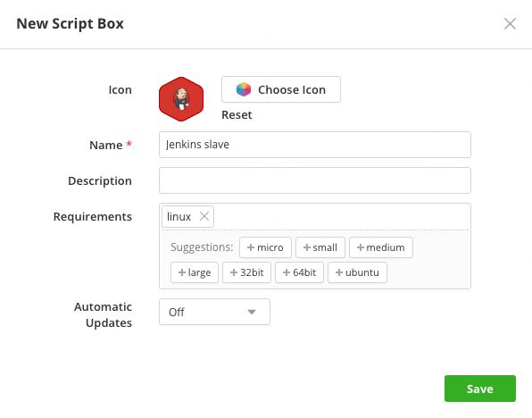The image size is (532, 418).
Task: Click the empty area of Requirements tags input
Action: point(341,216)
